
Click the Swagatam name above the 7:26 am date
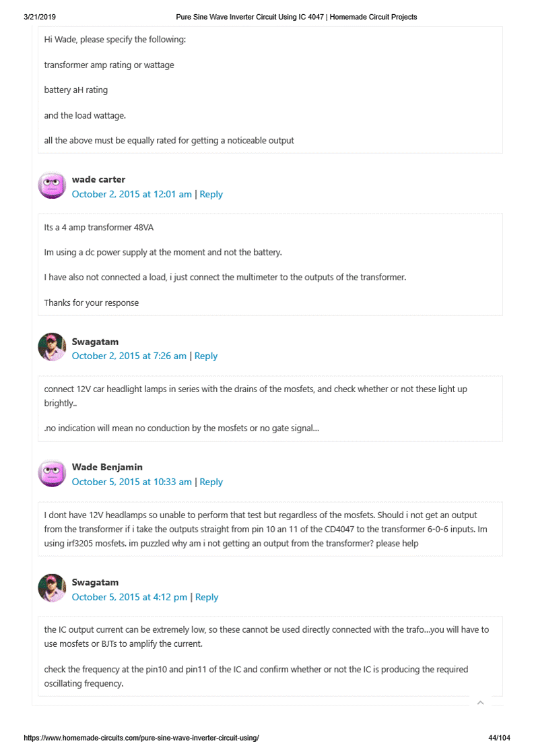point(95,342)
